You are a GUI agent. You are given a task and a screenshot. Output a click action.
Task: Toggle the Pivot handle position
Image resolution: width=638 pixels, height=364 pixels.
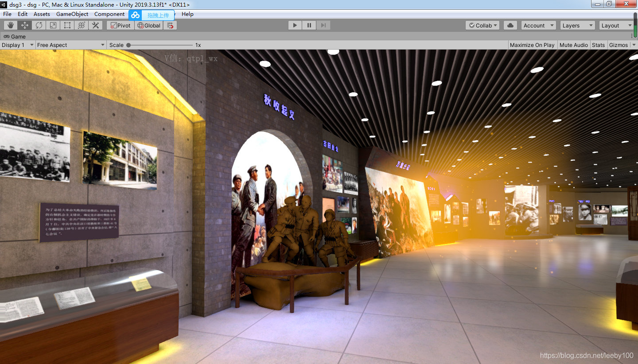coord(120,25)
